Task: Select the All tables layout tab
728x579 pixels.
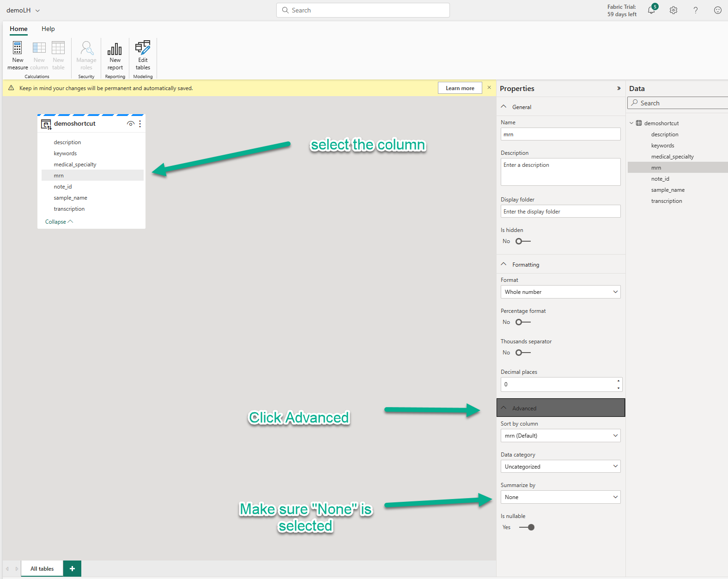Action: (42, 569)
